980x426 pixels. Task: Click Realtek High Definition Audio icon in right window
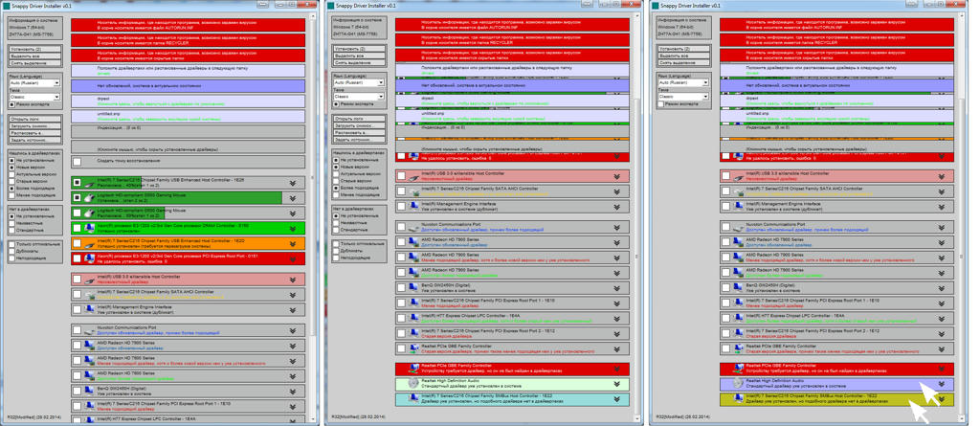tap(740, 384)
